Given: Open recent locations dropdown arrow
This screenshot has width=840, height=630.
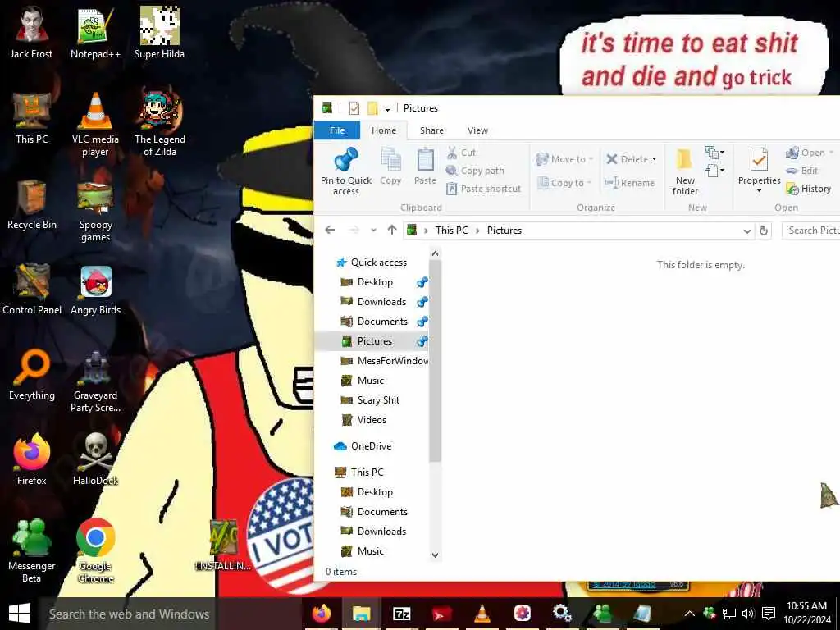Looking at the screenshot, I should tap(373, 231).
